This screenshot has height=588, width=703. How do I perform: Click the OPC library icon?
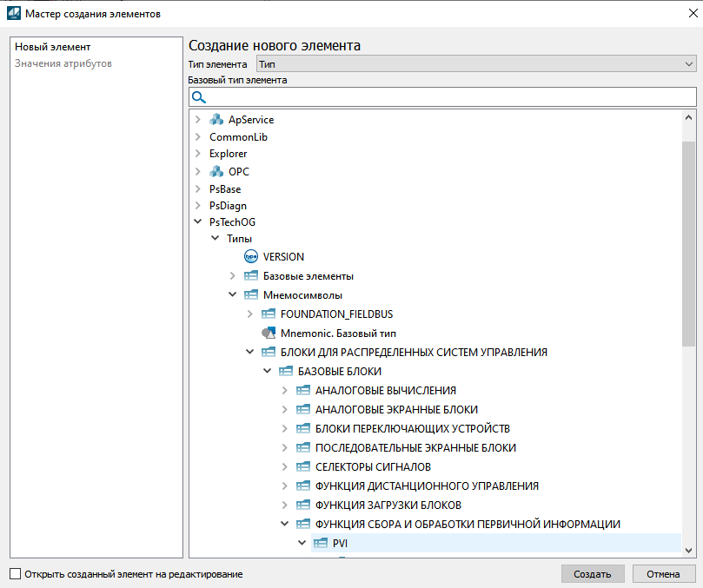[x=216, y=171]
